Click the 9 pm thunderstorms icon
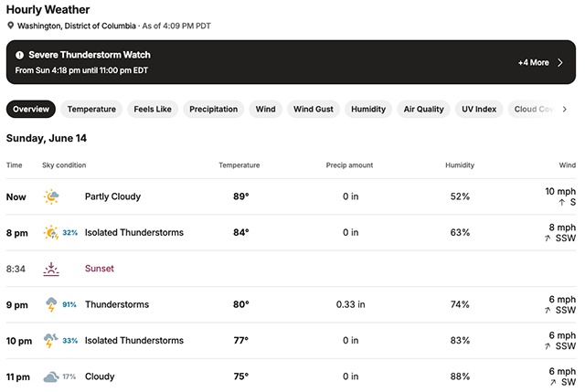Image resolution: width=585 pixels, height=392 pixels. [x=51, y=304]
